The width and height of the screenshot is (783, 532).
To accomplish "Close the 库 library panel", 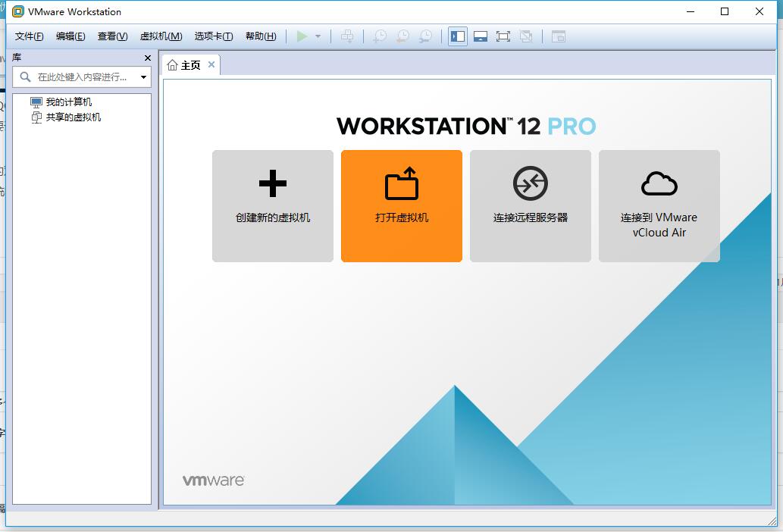I will click(147, 58).
